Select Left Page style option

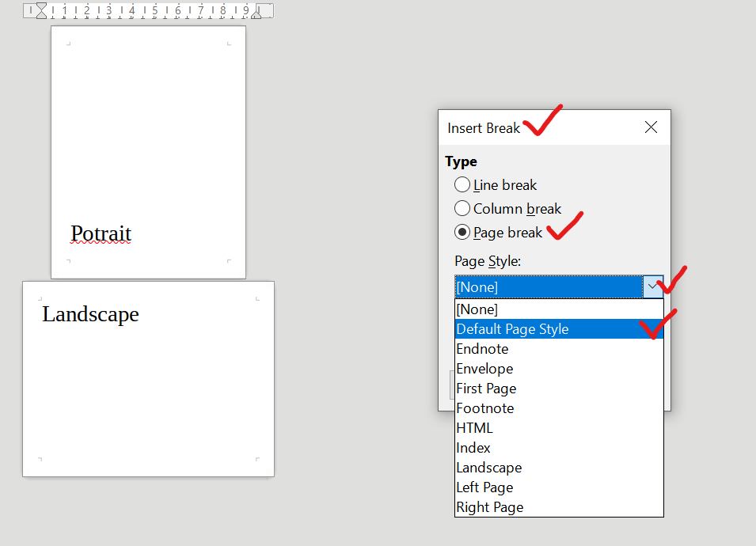pyautogui.click(x=560, y=487)
